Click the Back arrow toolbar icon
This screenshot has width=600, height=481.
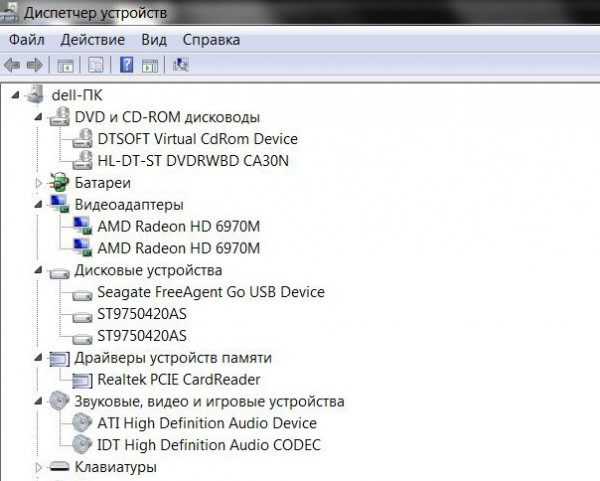click(x=12, y=65)
